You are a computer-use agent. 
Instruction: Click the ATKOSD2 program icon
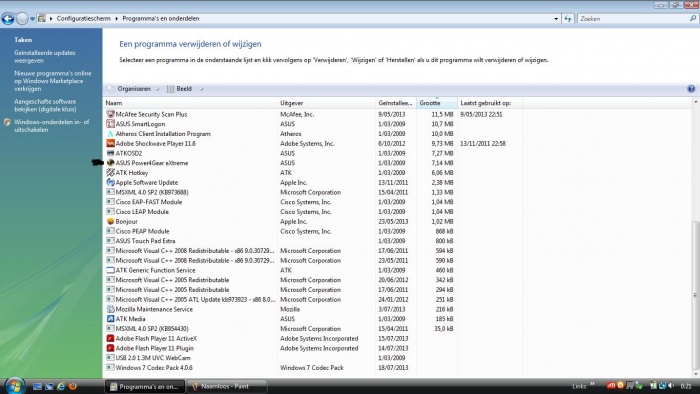(x=110, y=153)
